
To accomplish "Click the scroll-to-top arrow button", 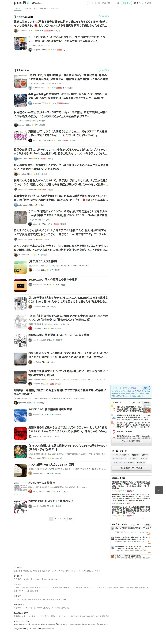I will (159, 490).
